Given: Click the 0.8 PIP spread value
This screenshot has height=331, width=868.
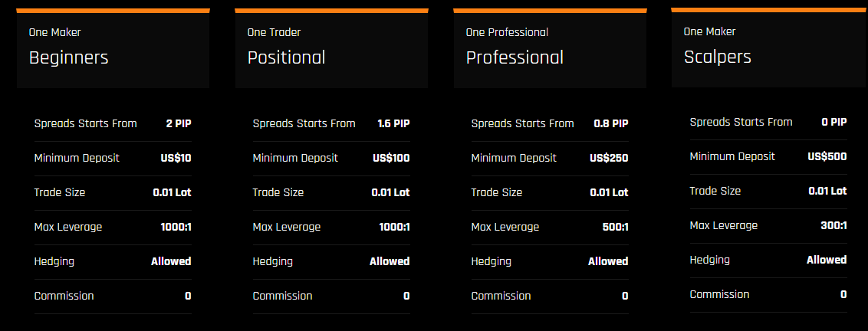Looking at the screenshot, I should 611,123.
